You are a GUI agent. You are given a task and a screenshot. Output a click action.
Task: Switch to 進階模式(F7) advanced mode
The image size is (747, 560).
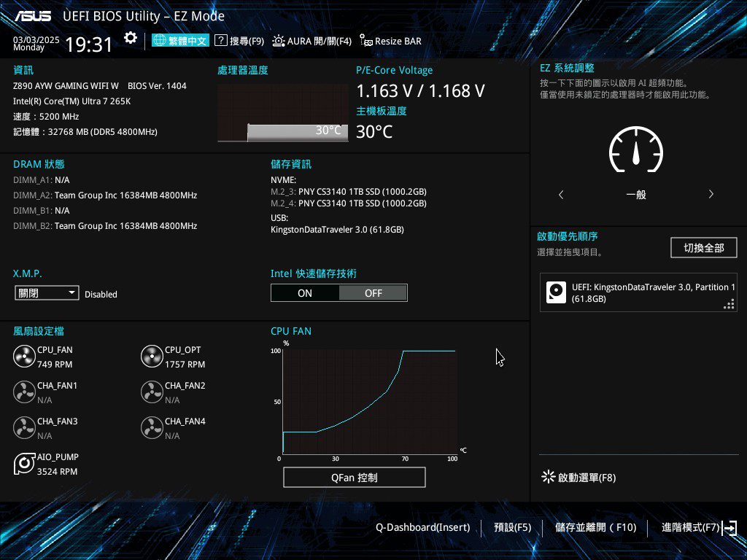tap(690, 527)
